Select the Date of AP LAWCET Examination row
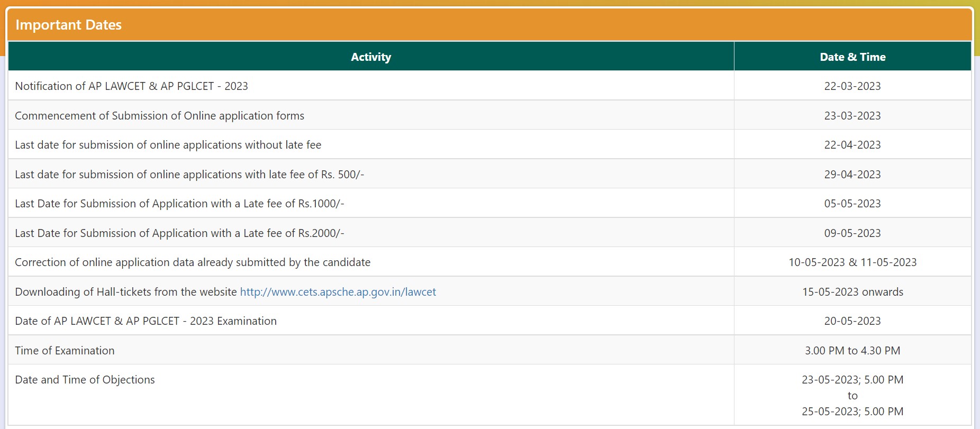 [146, 321]
